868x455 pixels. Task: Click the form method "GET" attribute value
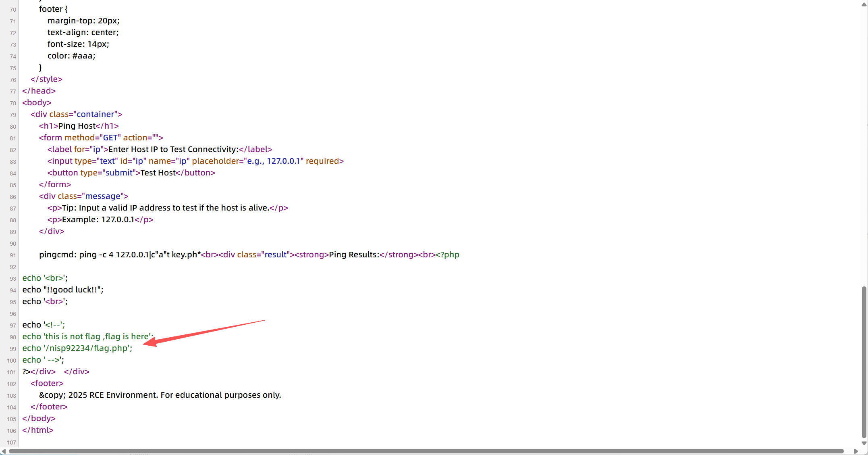pyautogui.click(x=110, y=138)
